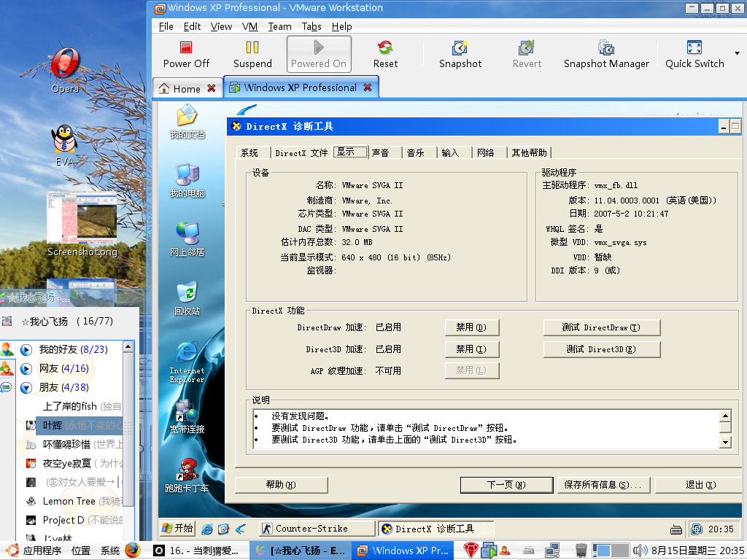
Task: Click 测试 Direct3D button
Action: click(602, 349)
